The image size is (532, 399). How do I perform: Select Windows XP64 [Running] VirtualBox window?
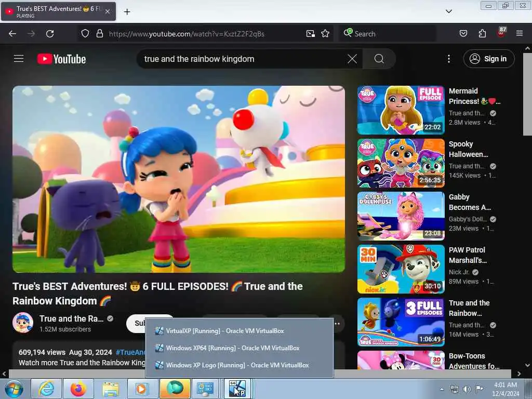(x=240, y=348)
